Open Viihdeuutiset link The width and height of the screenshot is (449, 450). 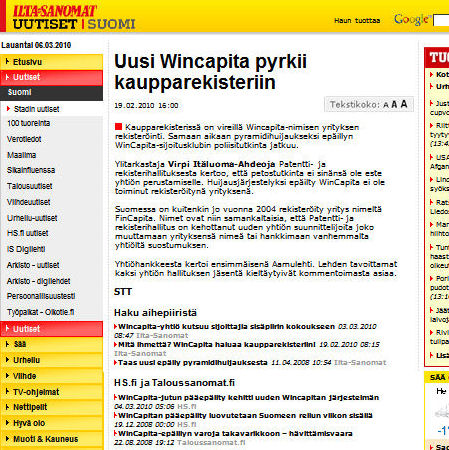point(29,202)
